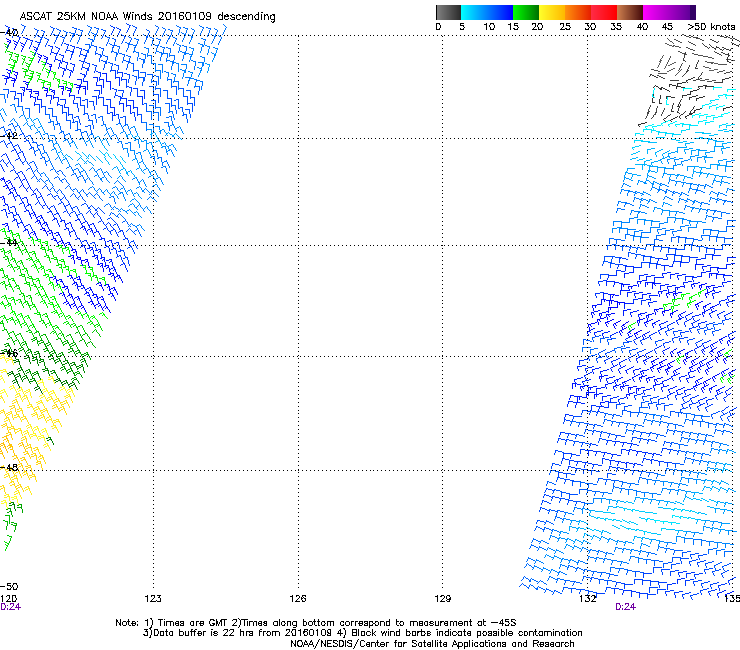740x650 pixels.
Task: Click latitude label '-42'
Action: tap(9, 135)
